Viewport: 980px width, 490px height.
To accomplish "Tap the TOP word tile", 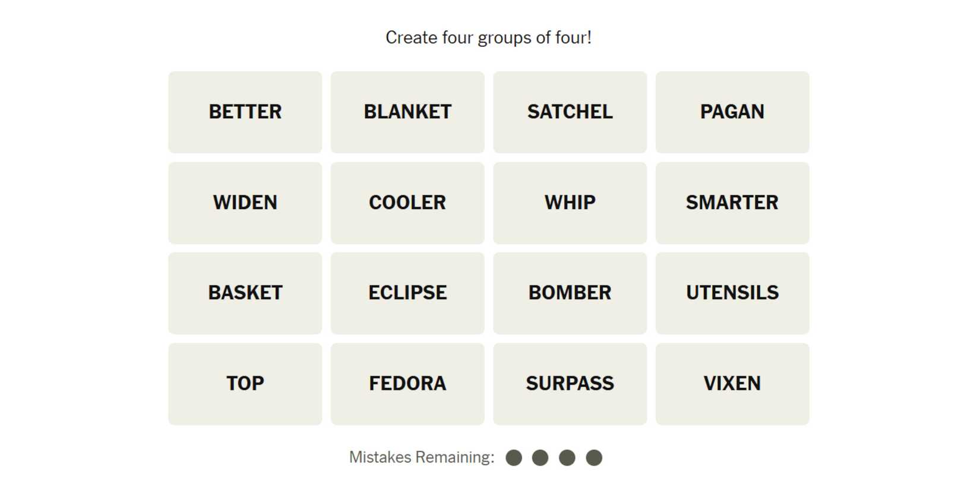I will click(245, 384).
